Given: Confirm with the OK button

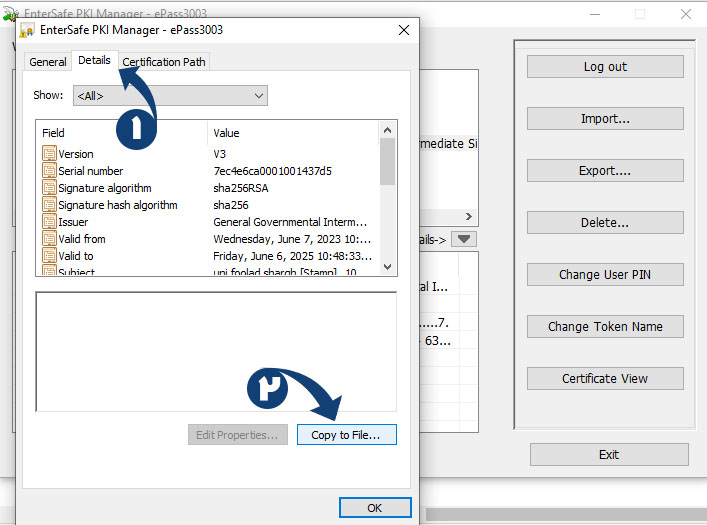Looking at the screenshot, I should [x=374, y=508].
